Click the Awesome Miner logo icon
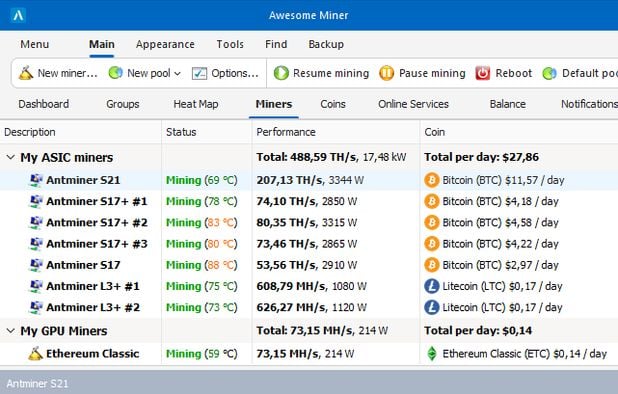Image resolution: width=618 pixels, height=394 pixels. click(18, 15)
